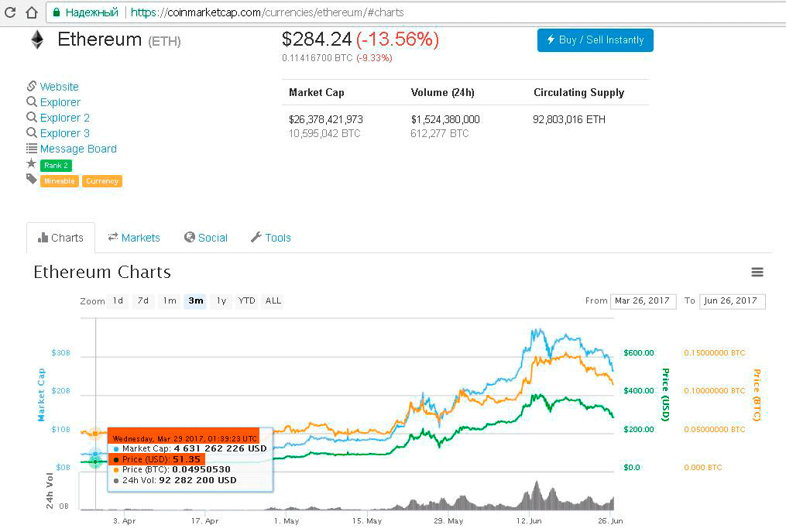This screenshot has width=786, height=532.
Task: Open the first Explorer link
Action: pyautogui.click(x=60, y=102)
